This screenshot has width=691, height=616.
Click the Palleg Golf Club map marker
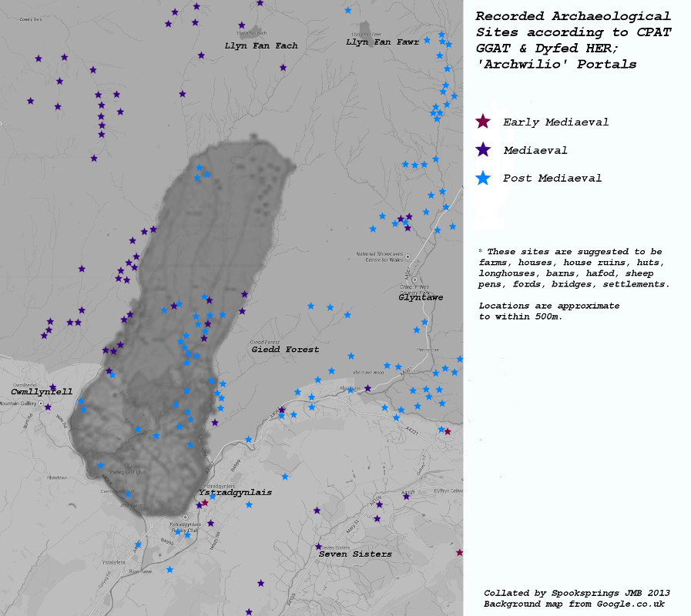[x=128, y=465]
